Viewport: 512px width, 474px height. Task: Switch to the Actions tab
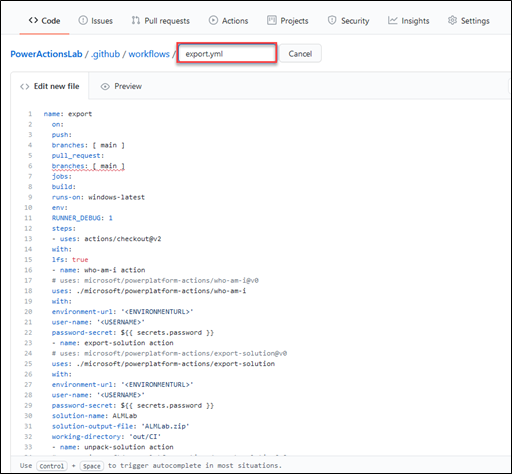coord(229,21)
